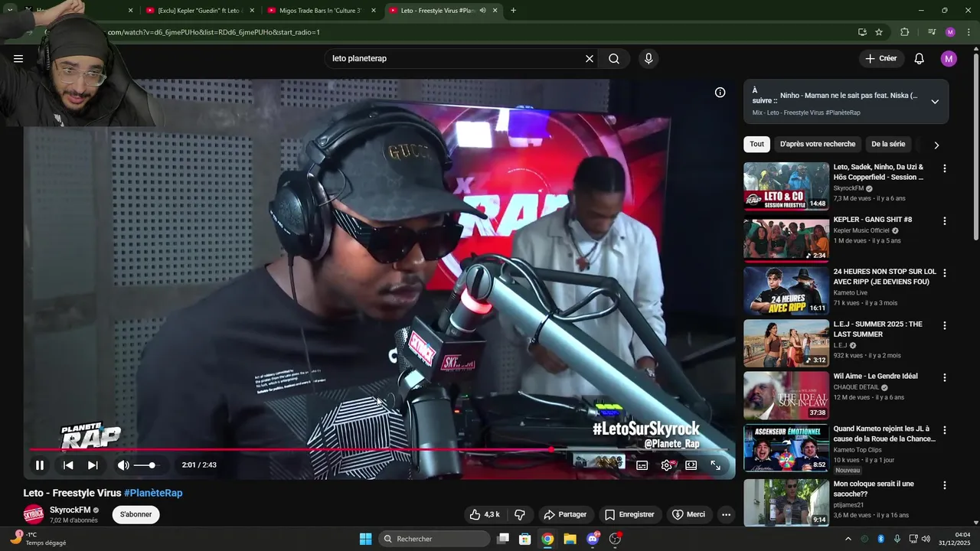The height and width of the screenshot is (551, 980).
Task: Open the YouTube account avatar menu
Action: (949, 59)
